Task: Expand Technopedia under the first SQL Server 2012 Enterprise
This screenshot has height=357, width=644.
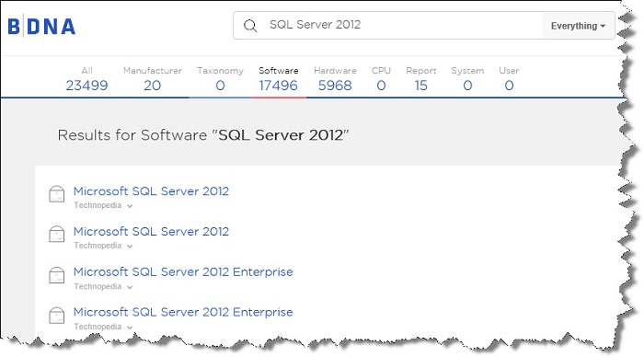Action: click(103, 286)
